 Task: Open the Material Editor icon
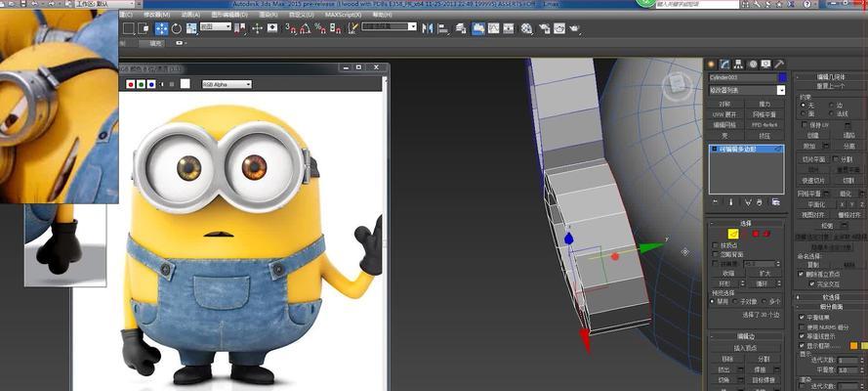coord(527,28)
